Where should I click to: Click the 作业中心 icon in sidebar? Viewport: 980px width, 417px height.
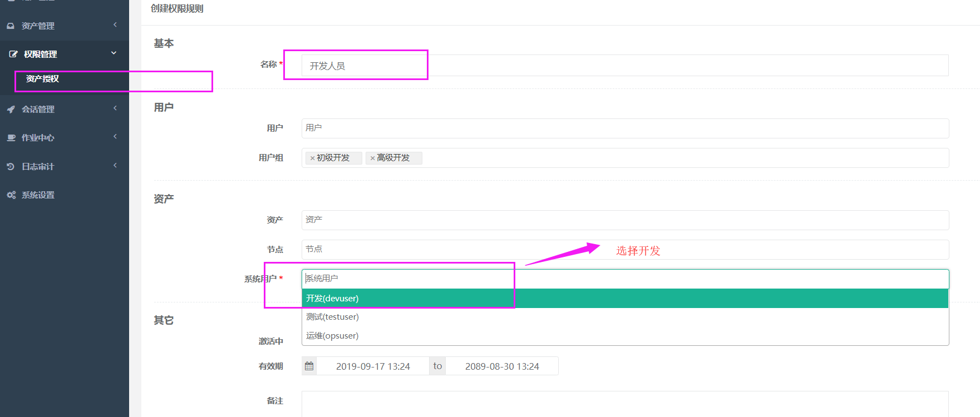coord(11,137)
